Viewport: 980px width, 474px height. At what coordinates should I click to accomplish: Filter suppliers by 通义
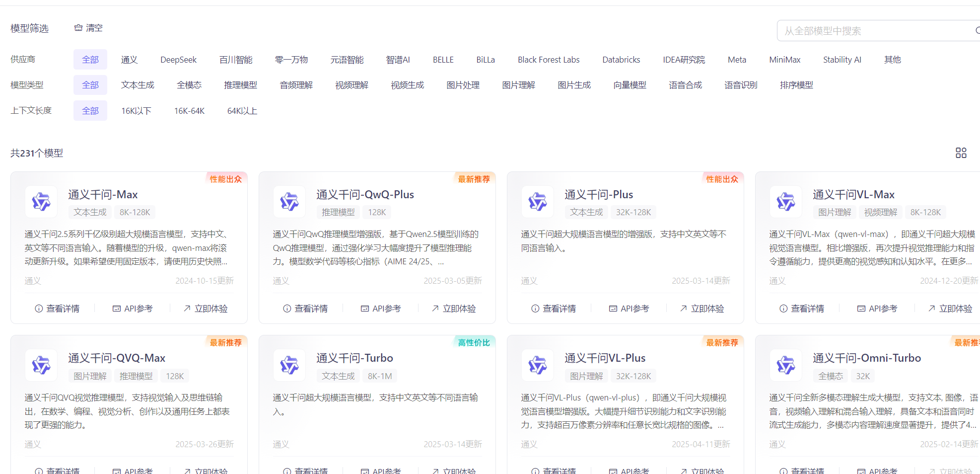click(x=129, y=60)
